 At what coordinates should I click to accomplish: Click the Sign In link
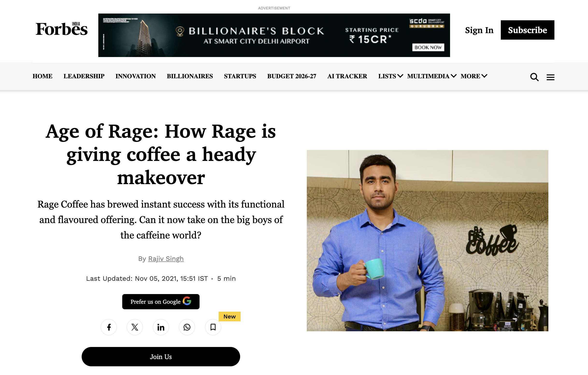[479, 30]
